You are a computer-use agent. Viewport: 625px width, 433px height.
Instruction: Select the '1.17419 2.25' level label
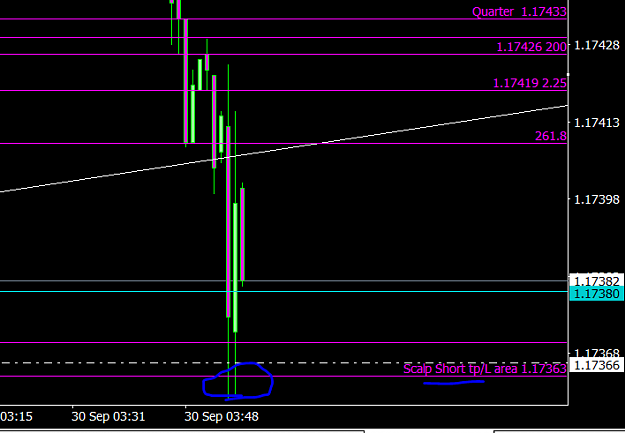point(530,83)
